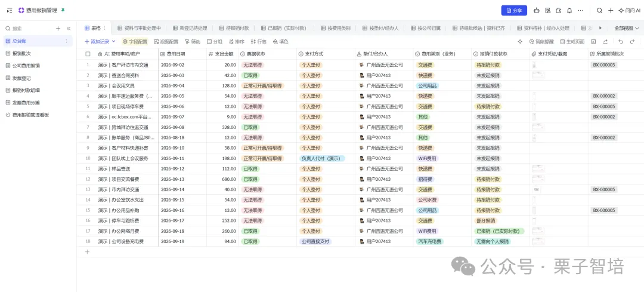Click 生成页面 in the toolbar

coord(572,42)
